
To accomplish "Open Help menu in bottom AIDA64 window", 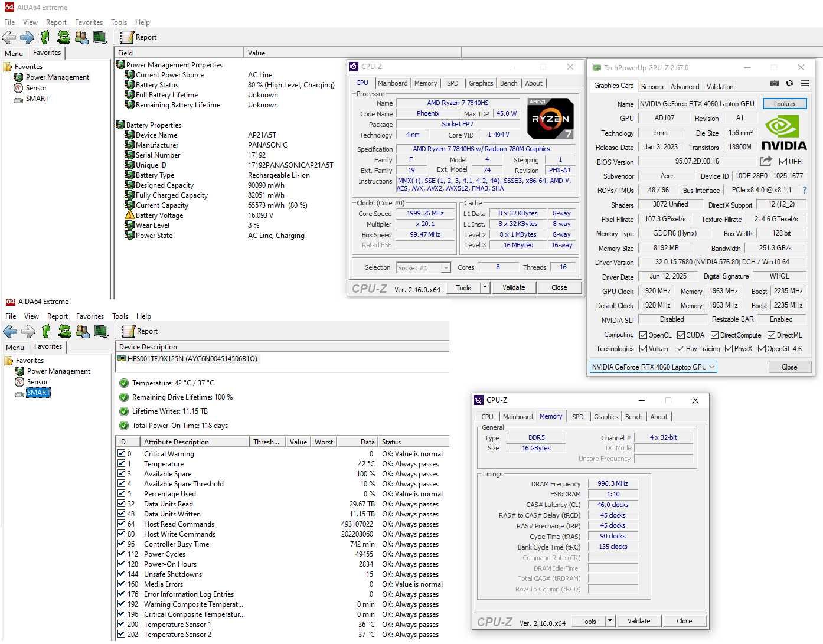I will [143, 316].
